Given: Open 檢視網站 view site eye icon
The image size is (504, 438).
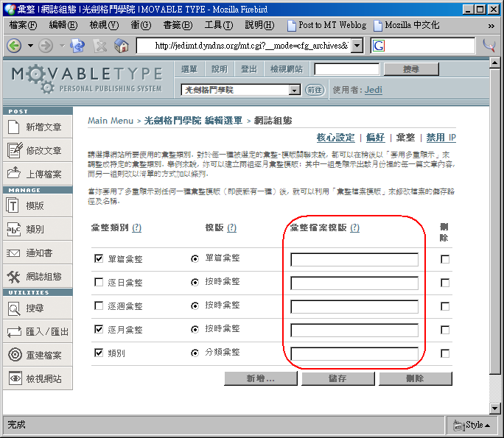Looking at the screenshot, I should (x=15, y=378).
